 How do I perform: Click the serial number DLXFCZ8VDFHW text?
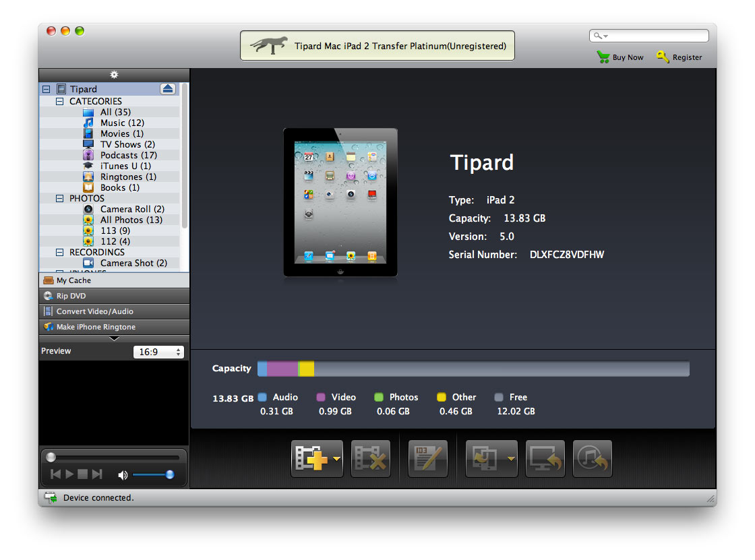(x=567, y=255)
